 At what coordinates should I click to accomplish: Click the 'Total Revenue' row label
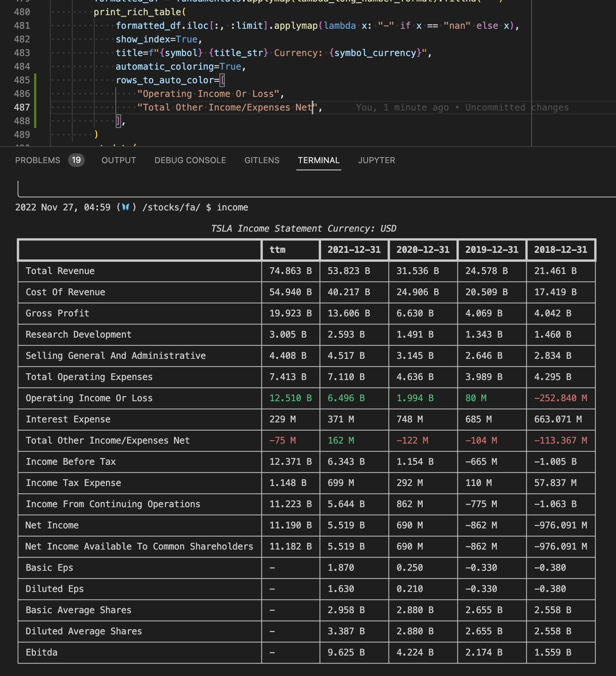[x=60, y=271]
